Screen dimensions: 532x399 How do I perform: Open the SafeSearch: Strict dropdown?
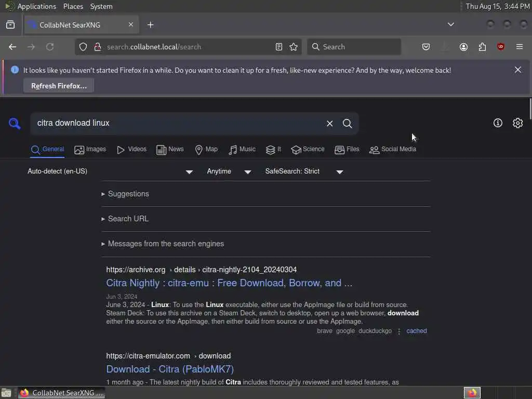point(304,171)
